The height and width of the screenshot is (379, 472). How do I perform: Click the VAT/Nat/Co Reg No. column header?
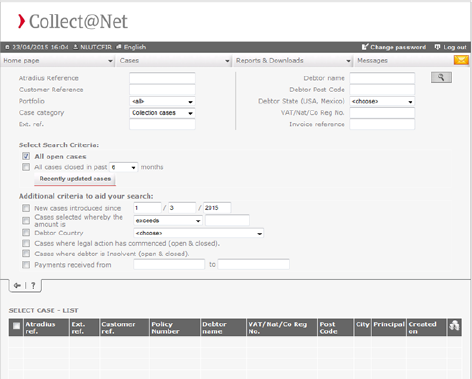pos(282,327)
